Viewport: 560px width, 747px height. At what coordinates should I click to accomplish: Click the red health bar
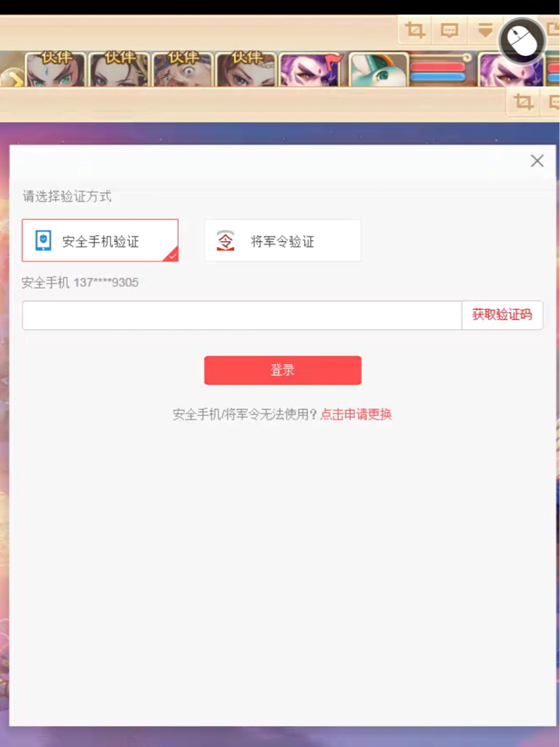[x=438, y=66]
